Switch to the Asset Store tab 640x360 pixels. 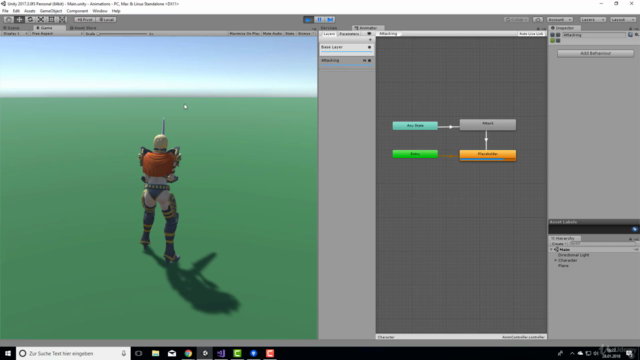[x=83, y=28]
